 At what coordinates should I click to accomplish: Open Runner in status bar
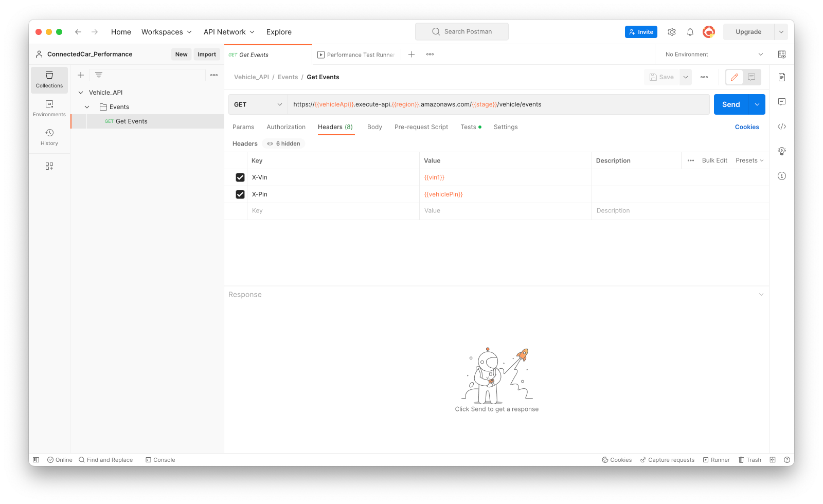coord(717,460)
